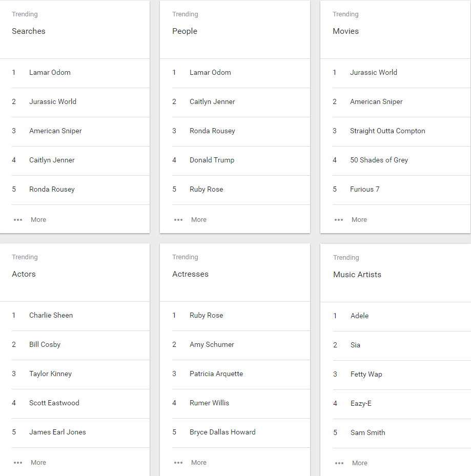Open Donald Trump in Trending People
Viewport: 471px width, 476px height.
[212, 160]
